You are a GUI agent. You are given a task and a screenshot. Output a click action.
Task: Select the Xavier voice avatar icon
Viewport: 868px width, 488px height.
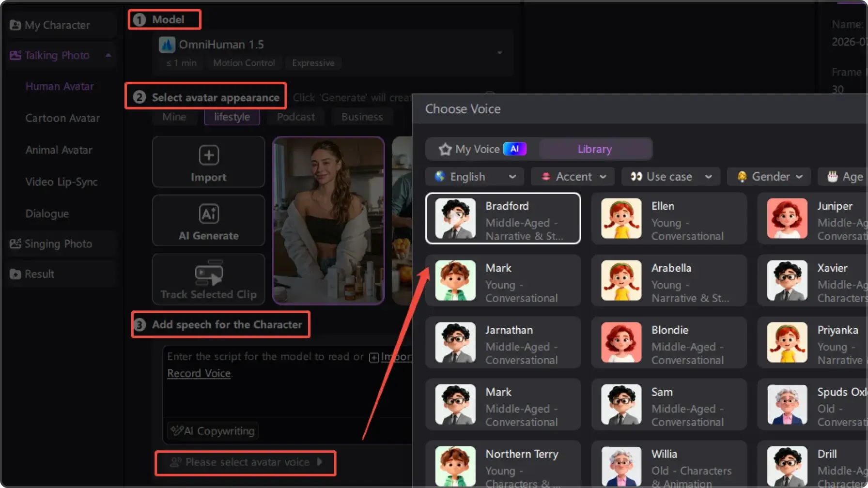[787, 281]
